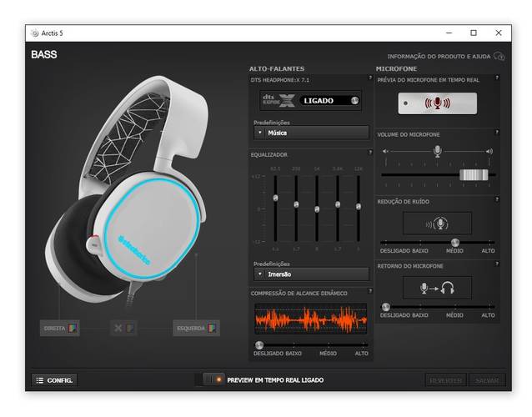The image size is (532, 417).
Task: Click the dynamic range compression slider knob
Action: (x=259, y=345)
